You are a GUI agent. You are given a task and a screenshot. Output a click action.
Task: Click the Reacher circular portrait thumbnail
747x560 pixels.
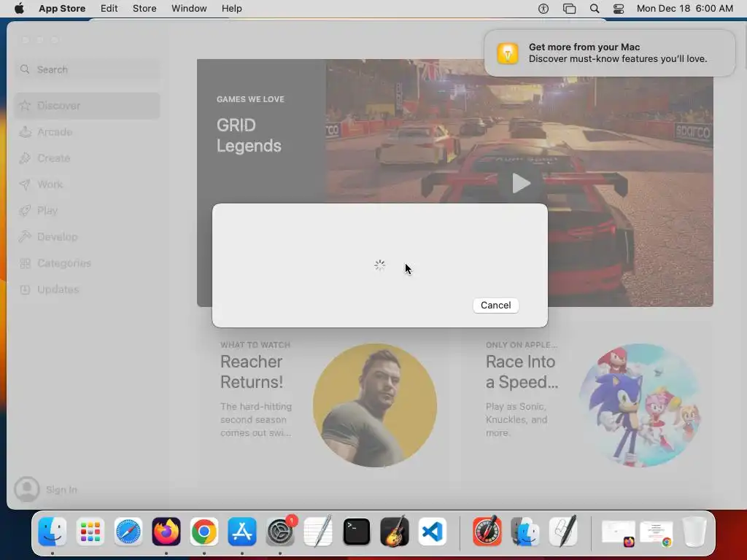375,405
